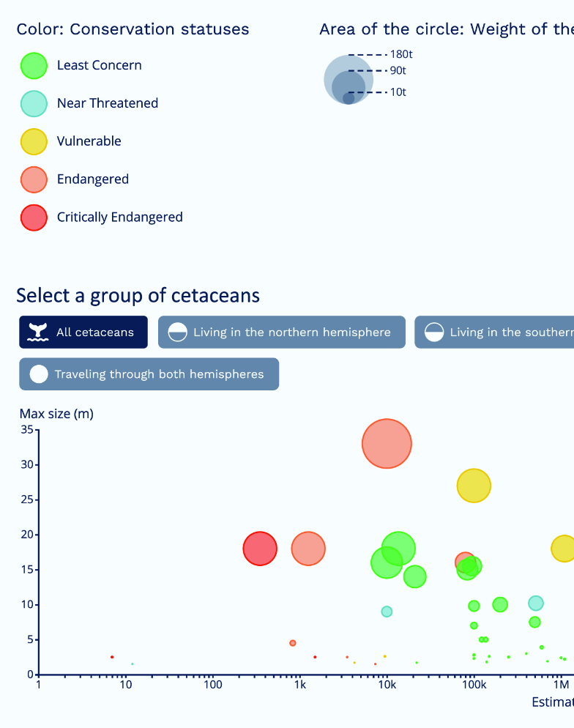Pick Living in the southern hemisphere group
574x728 pixels.
coord(494,332)
